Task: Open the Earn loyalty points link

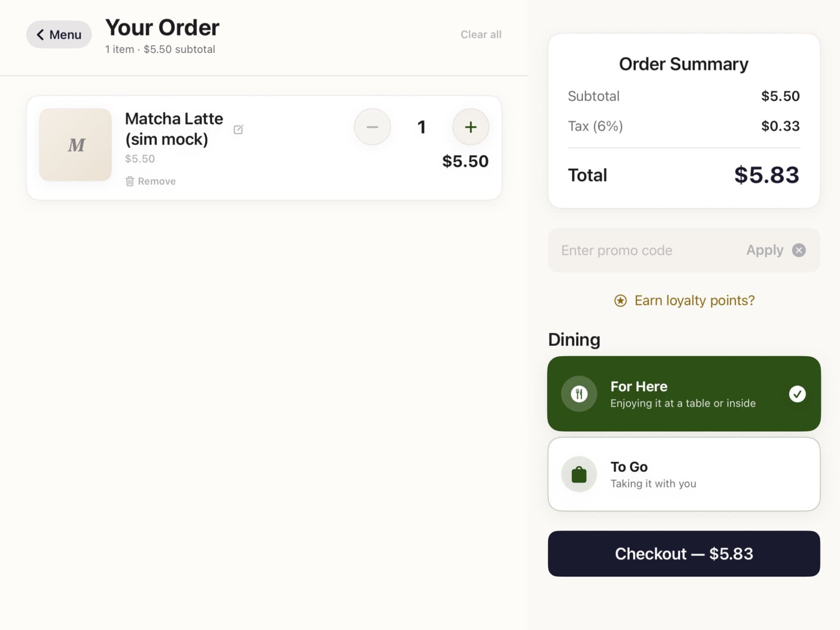Action: 694,301
